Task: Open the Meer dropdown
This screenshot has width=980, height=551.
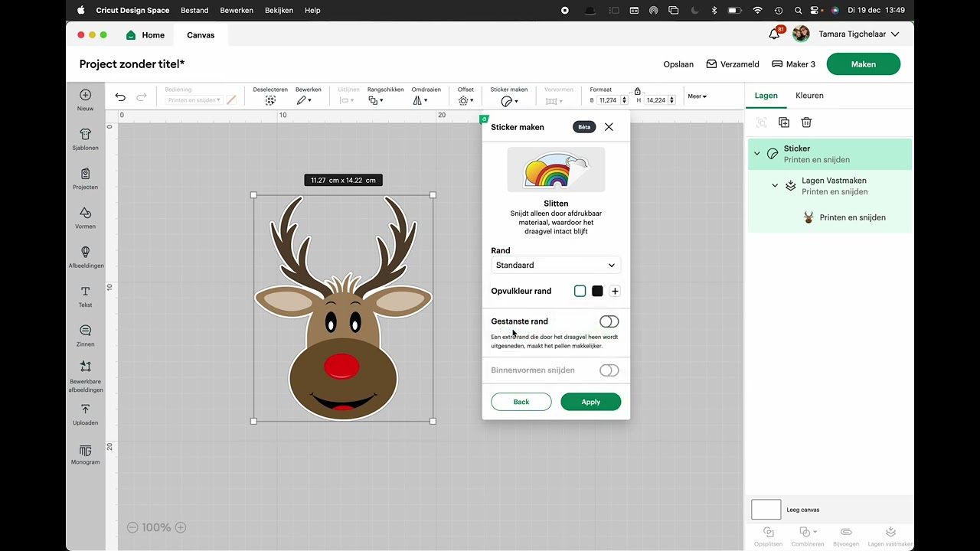Action: 697,96
